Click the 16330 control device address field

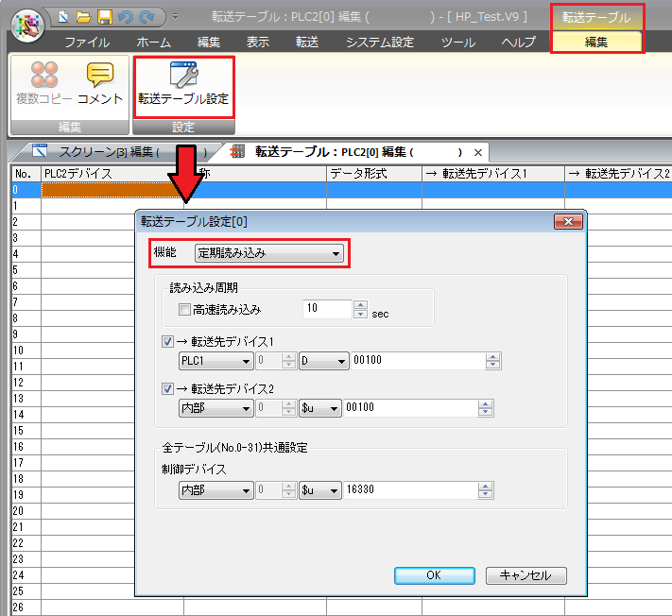[411, 490]
